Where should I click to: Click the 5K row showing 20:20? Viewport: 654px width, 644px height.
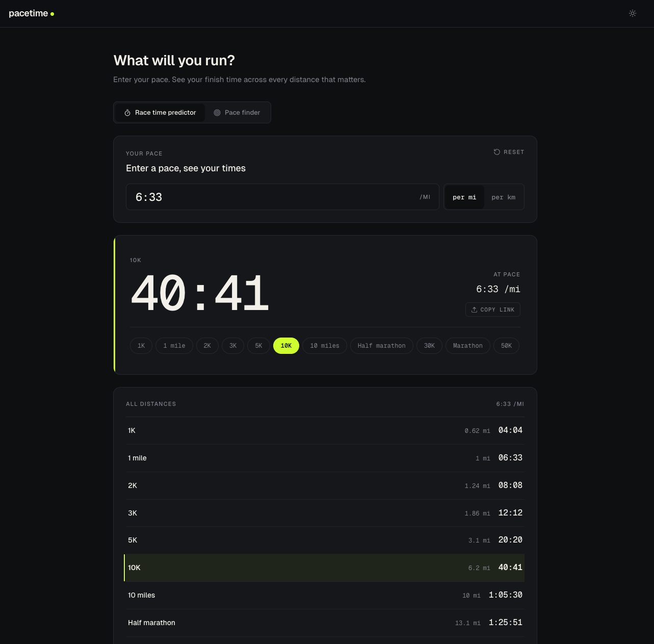[x=325, y=540]
